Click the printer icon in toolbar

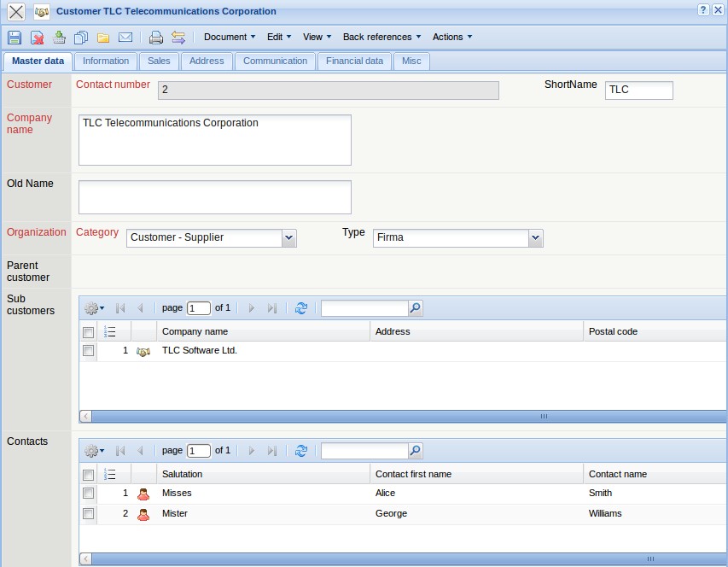coord(155,38)
